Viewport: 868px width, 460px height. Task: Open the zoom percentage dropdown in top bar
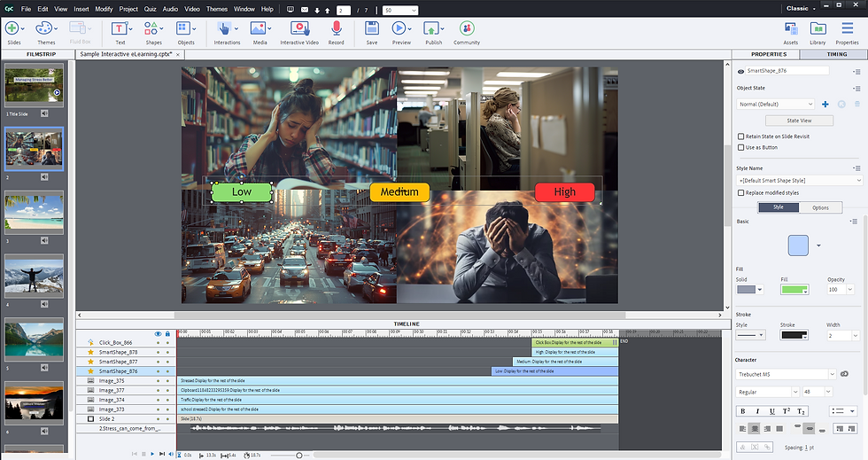tap(400, 10)
